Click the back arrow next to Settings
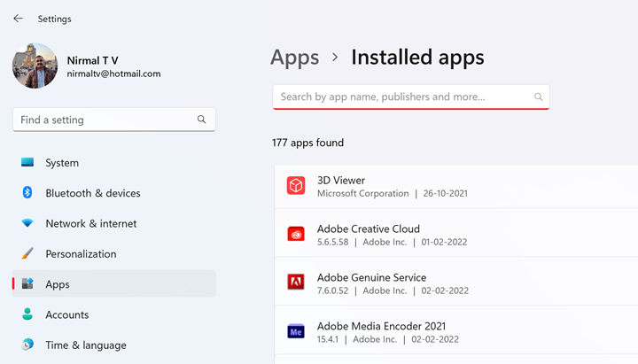This screenshot has height=364, width=638. pos(18,19)
